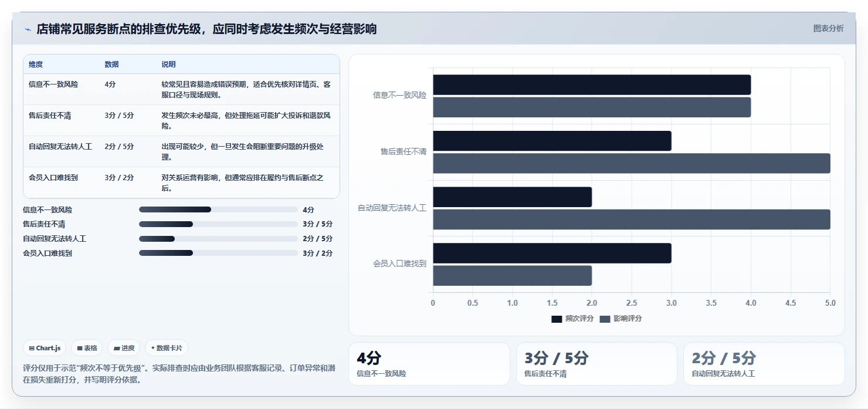
Task: Click the 自动回复无法转人工 progress bar
Action: (x=218, y=239)
